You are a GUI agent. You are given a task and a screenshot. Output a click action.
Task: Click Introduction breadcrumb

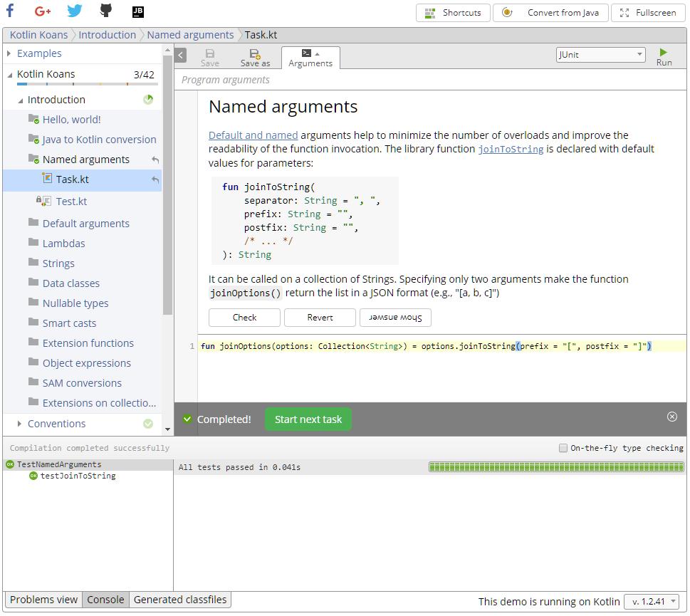point(107,35)
